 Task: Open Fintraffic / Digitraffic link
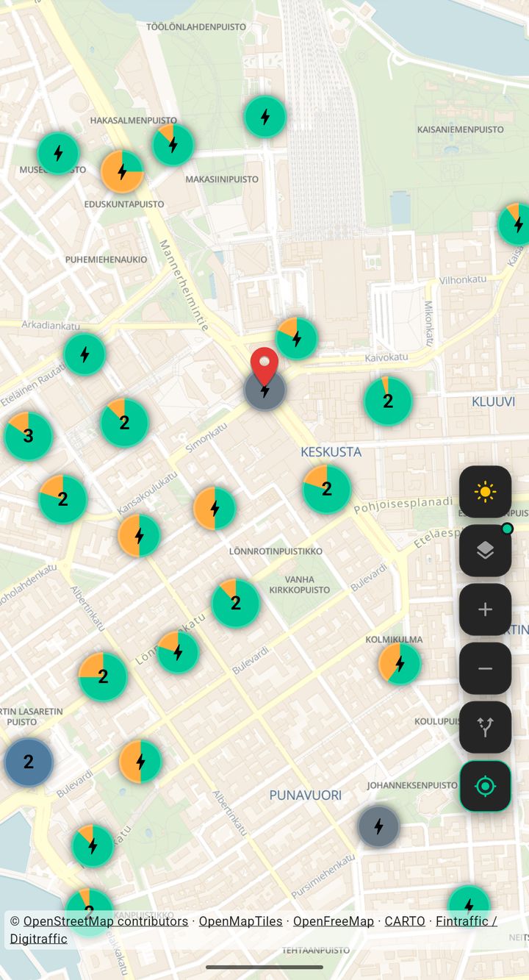coord(253,930)
